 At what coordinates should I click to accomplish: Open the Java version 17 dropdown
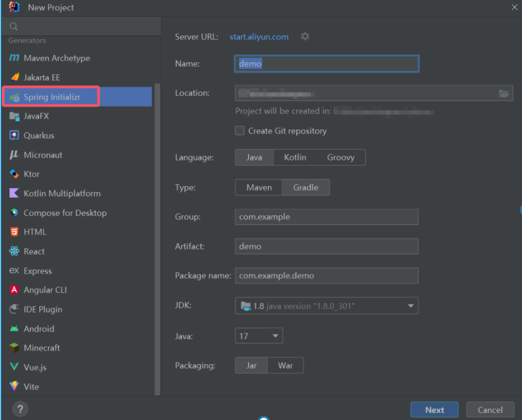coord(259,336)
